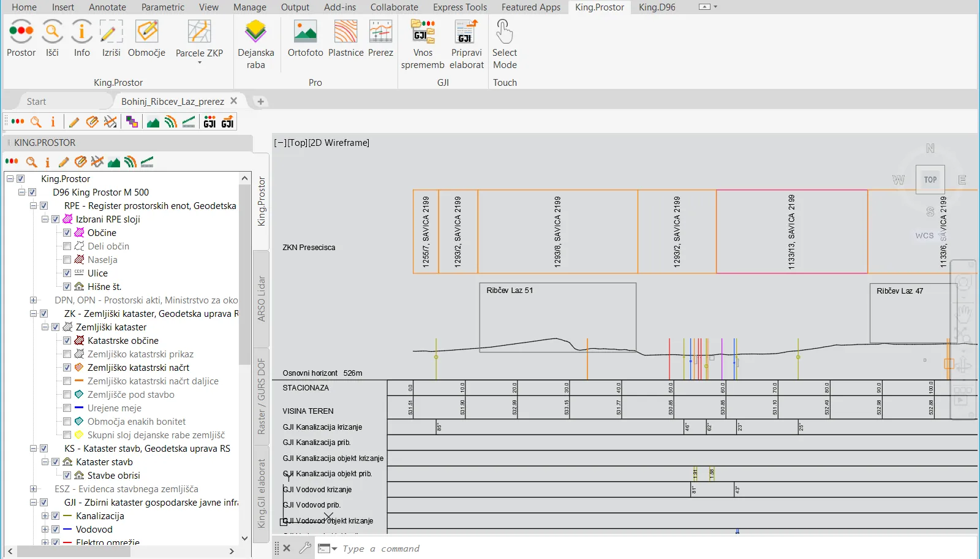Switch to the King.D96 ribbon tab
Screen dimensions: 980x559
coord(657,7)
